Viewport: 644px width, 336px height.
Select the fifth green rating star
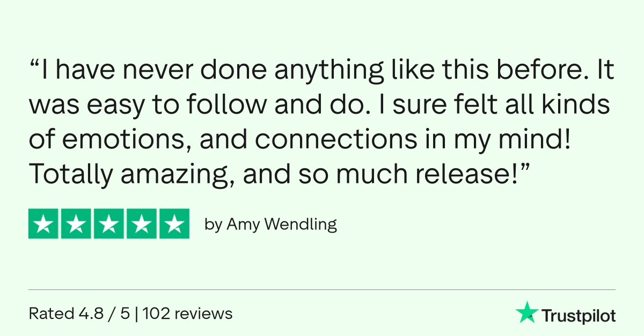pyautogui.click(x=173, y=223)
